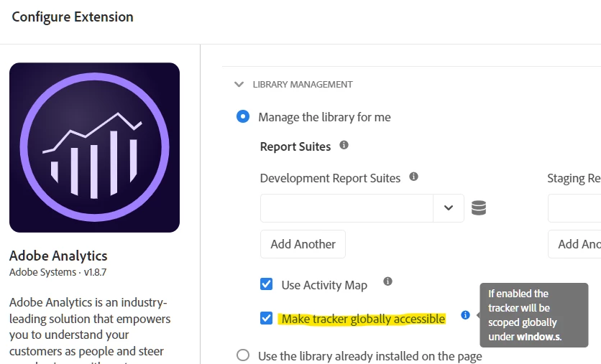Click blue info icon for tracker option
Viewport: 601px width, 364px height.
465,315
